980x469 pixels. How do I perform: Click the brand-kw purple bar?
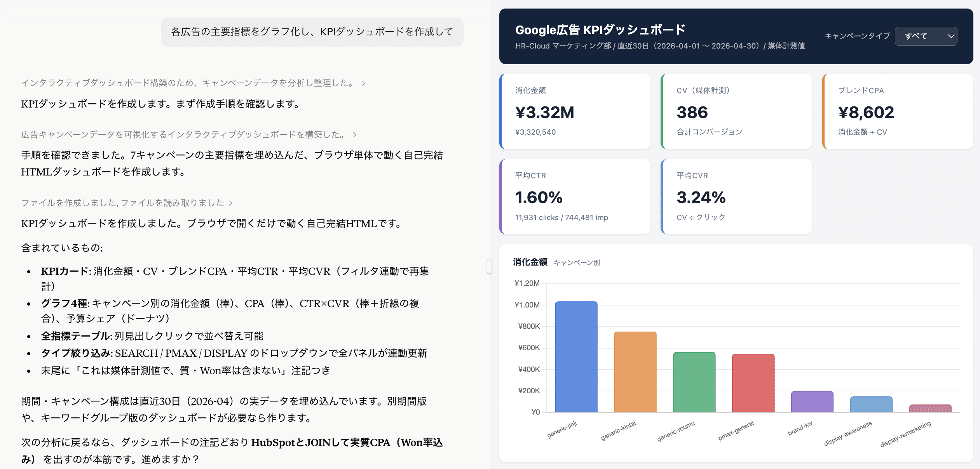pyautogui.click(x=813, y=402)
